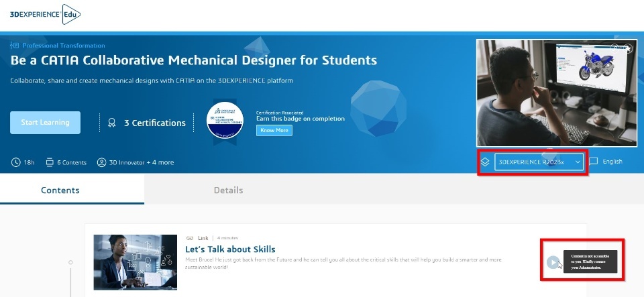Click the course preview image with motorcycle
Viewport: 644px width, 297px height.
[x=555, y=93]
